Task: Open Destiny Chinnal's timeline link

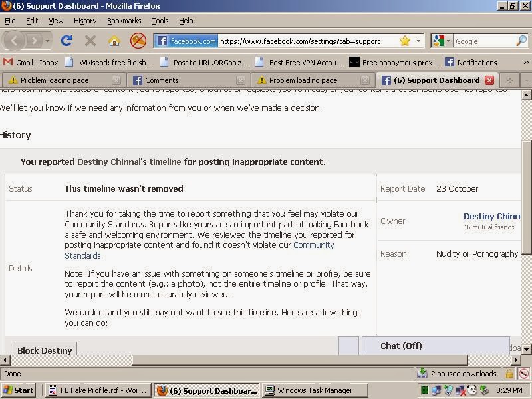Action: coord(129,162)
